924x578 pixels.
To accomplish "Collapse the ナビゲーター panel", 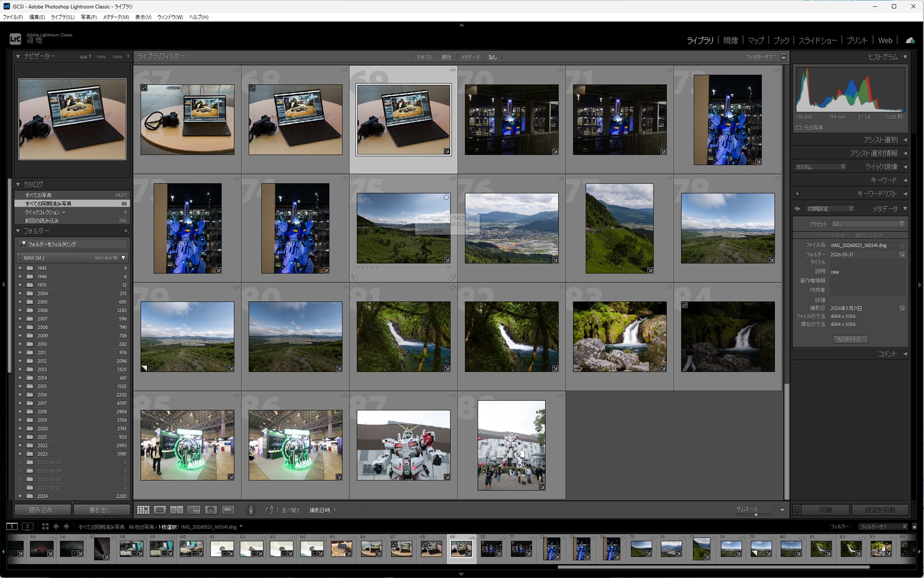I will [x=18, y=56].
